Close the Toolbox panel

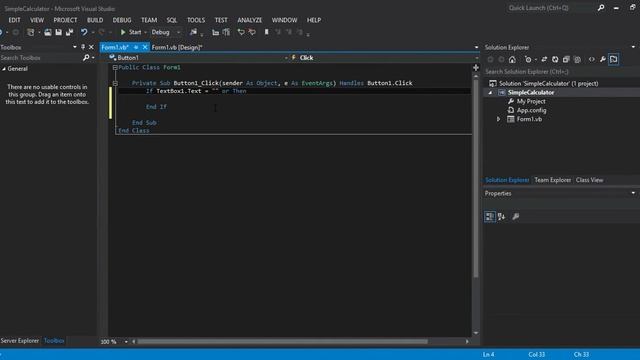click(91, 47)
